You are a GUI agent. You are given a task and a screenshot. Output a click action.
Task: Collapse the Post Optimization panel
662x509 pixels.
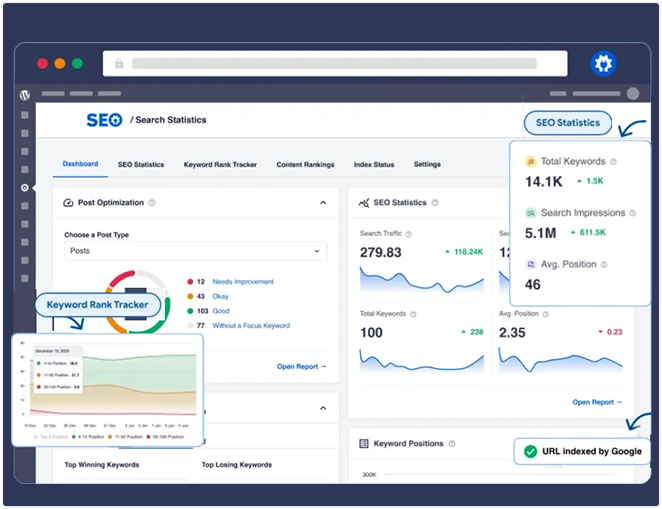point(323,203)
